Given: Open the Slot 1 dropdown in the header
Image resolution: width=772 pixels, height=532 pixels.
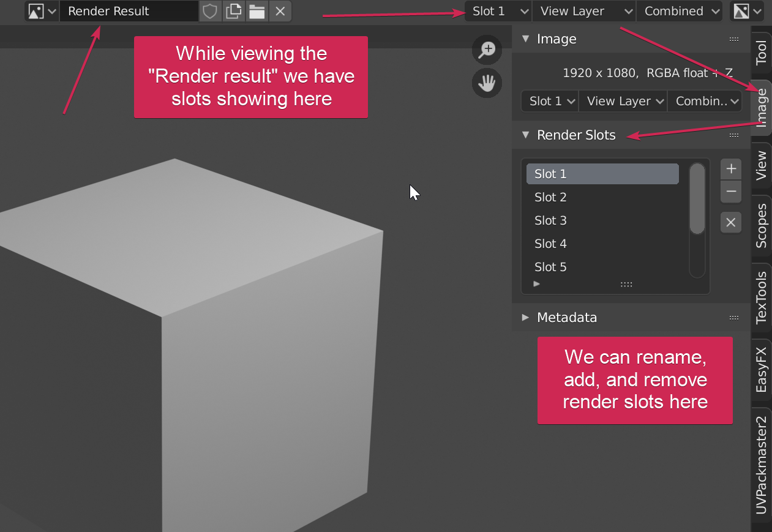Looking at the screenshot, I should 497,11.
